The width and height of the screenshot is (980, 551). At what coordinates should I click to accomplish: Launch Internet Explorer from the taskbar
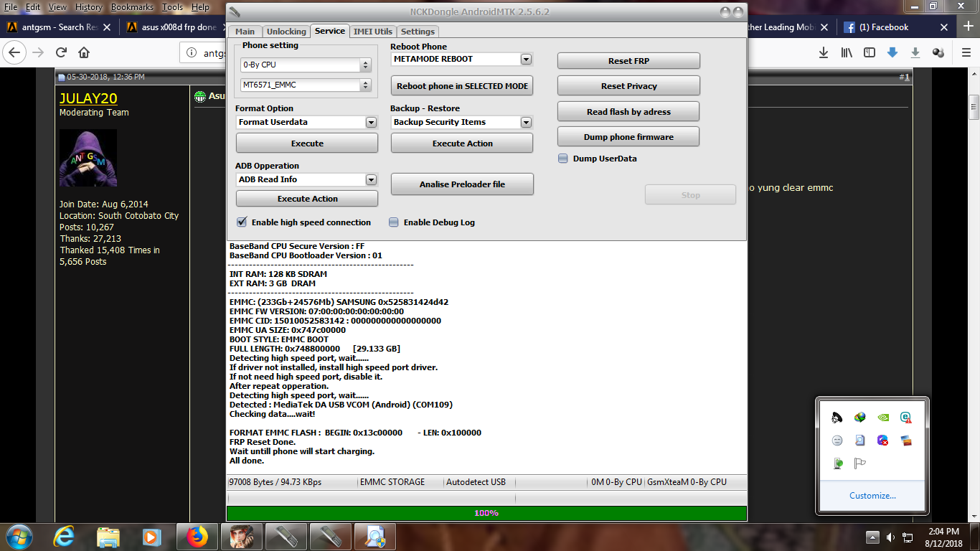(65, 536)
